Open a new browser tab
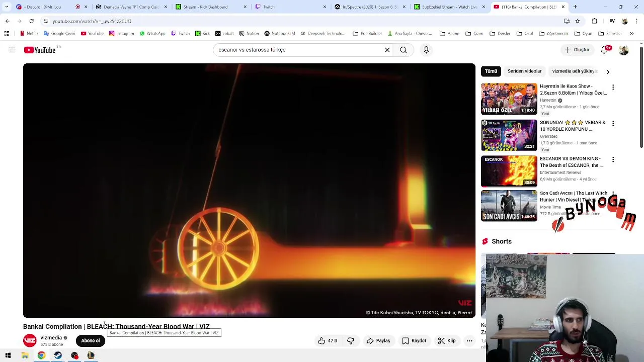The width and height of the screenshot is (644, 362). (x=575, y=7)
